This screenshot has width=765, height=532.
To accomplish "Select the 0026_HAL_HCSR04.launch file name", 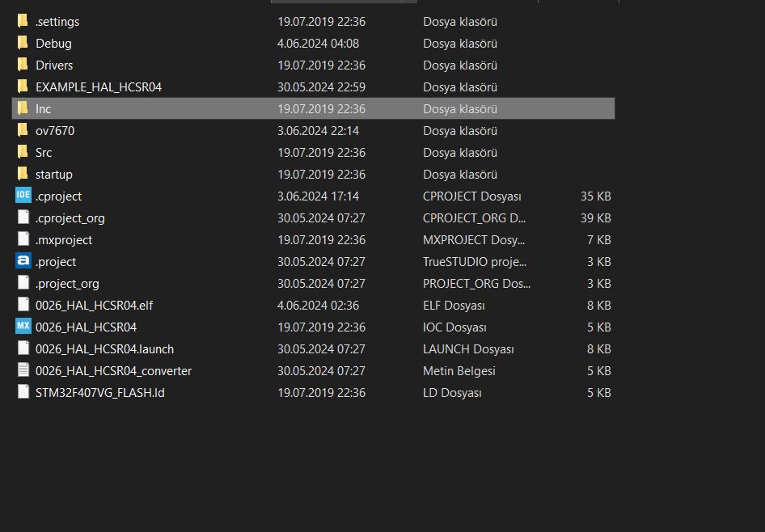I will [104, 348].
